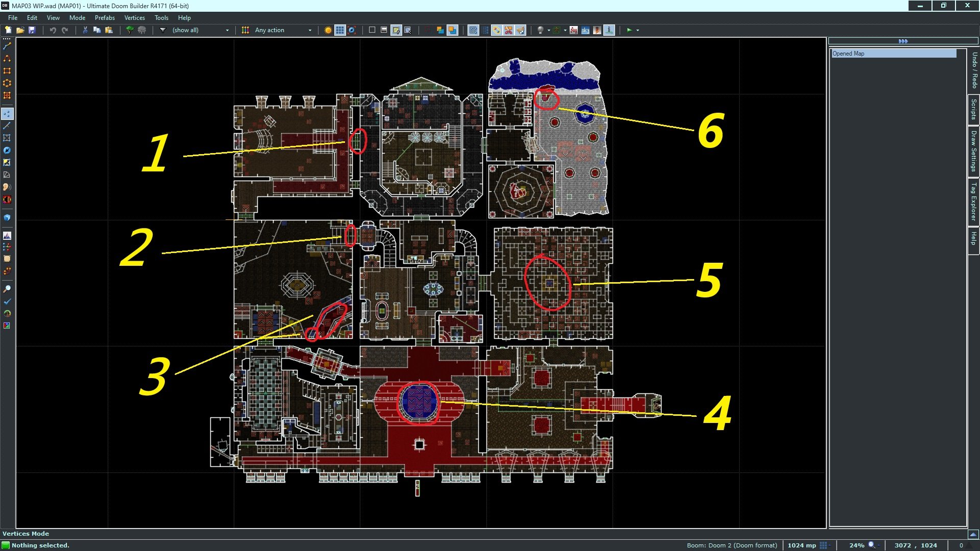
Task: Open Find and Replace magnifier tool
Action: (x=7, y=289)
